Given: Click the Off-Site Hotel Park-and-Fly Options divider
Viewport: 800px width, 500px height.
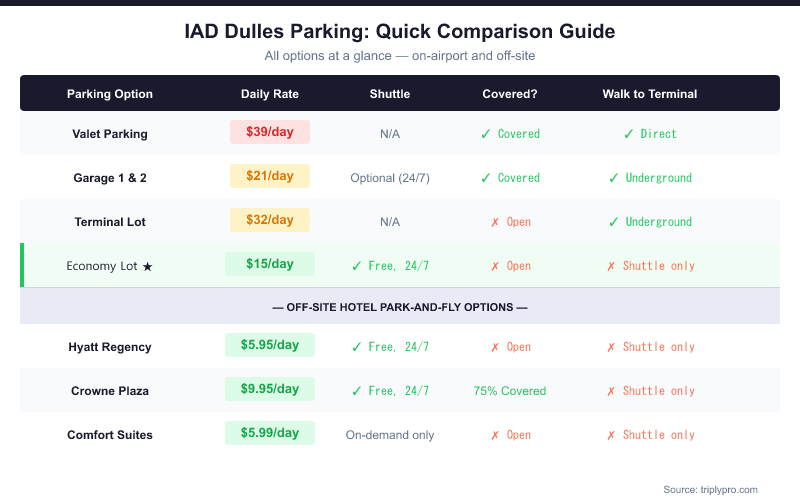Looking at the screenshot, I should (400, 306).
